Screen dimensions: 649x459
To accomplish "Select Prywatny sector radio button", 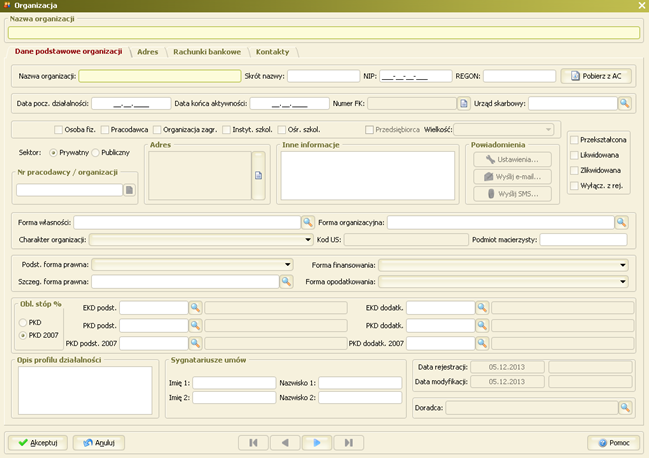I will (53, 153).
